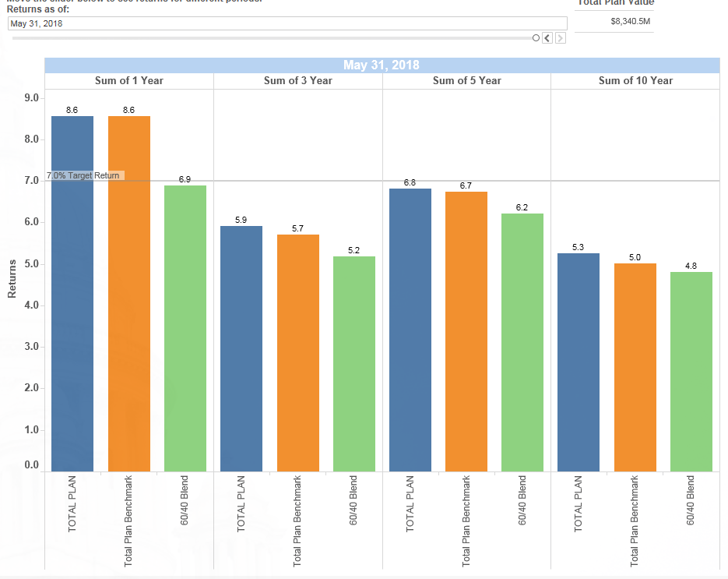Click the previous period arrow button

[547, 38]
